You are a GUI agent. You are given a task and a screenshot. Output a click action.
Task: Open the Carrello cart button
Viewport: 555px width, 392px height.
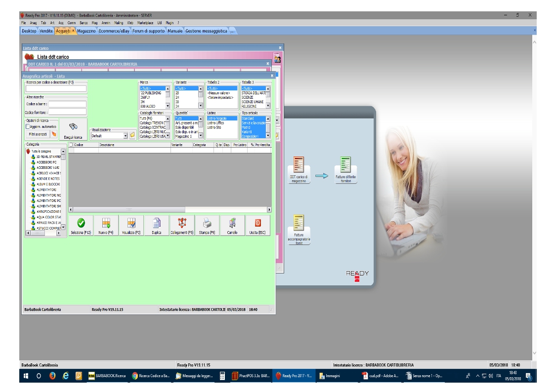click(232, 226)
